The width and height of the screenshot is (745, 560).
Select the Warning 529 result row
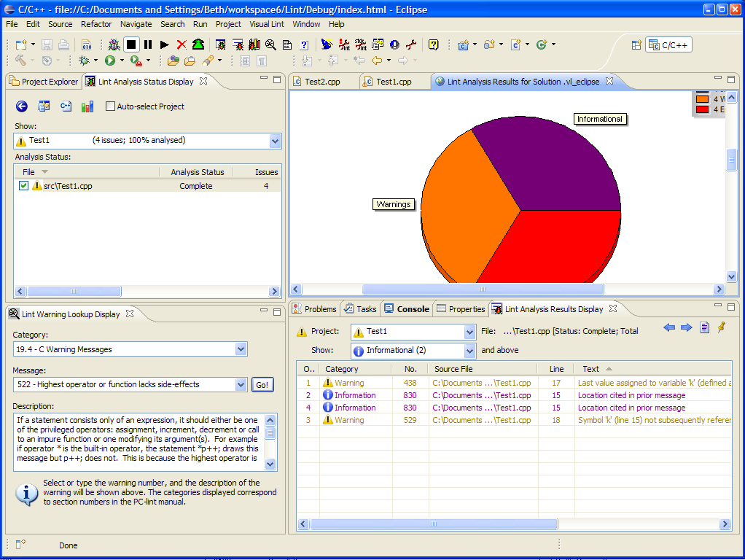pyautogui.click(x=514, y=420)
